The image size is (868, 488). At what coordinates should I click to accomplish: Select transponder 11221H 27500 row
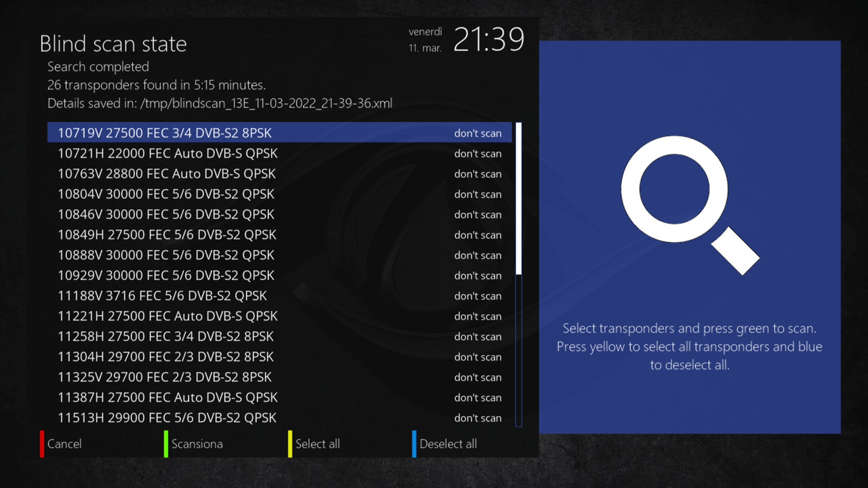point(279,316)
